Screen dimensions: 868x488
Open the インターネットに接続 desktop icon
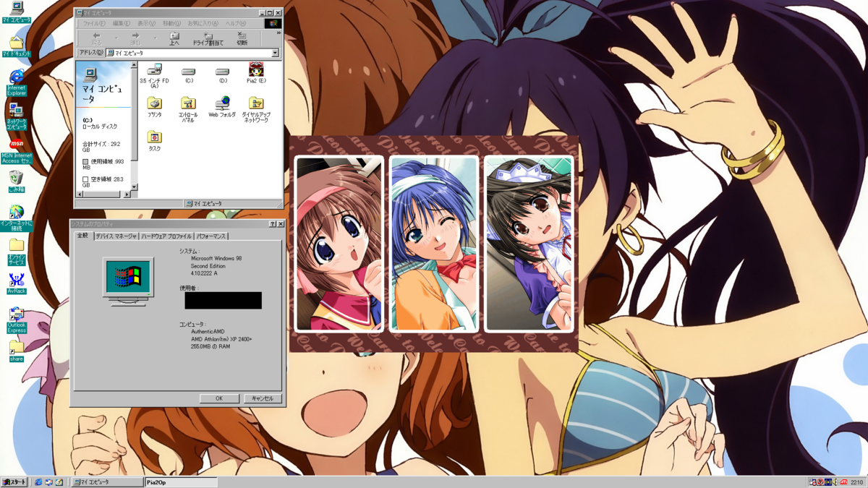16,218
